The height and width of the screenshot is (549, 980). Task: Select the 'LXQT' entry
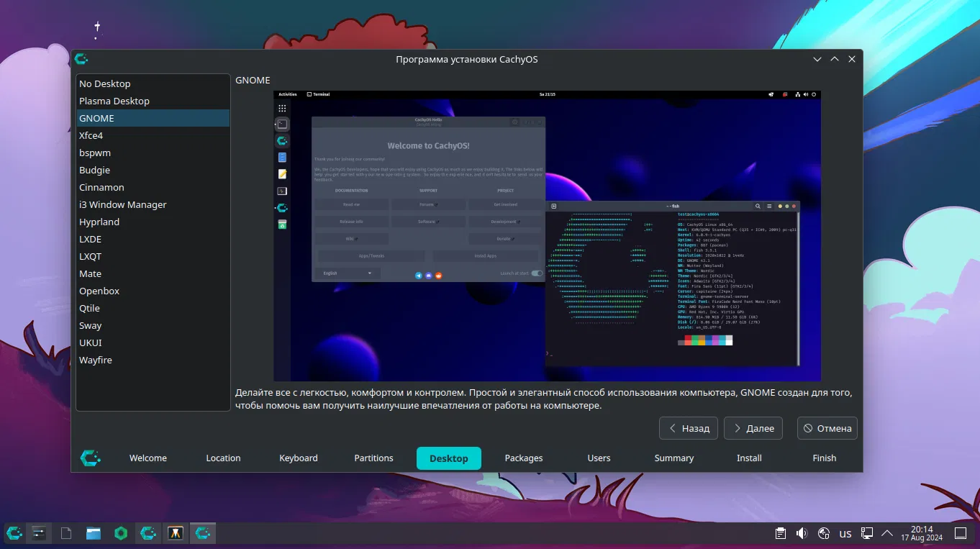click(153, 256)
